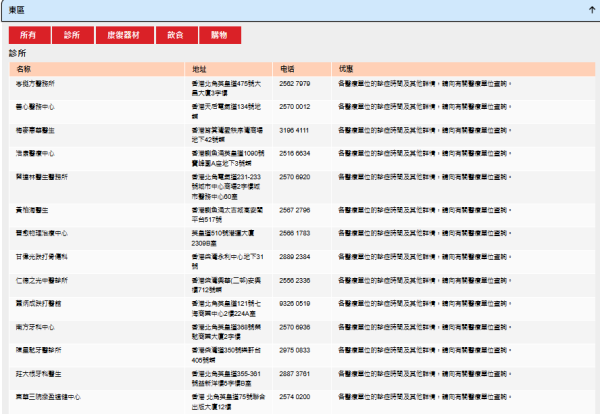The width and height of the screenshot is (600, 414).
Task: Click phone number 9326 0519
Action: point(295,302)
